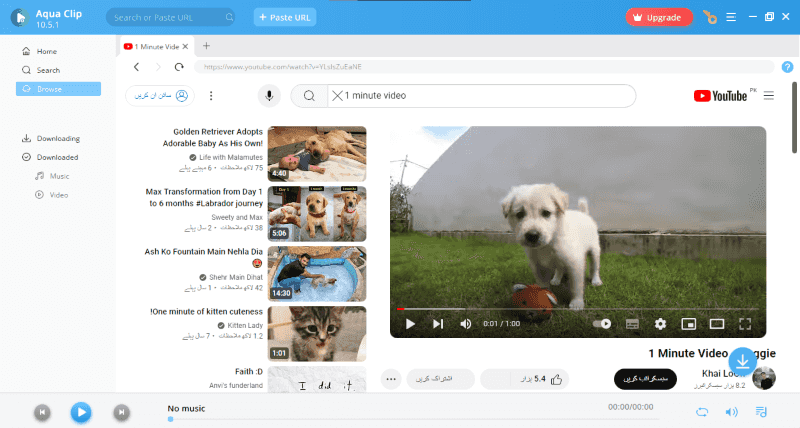Click the blue floating download button

[x=742, y=361]
